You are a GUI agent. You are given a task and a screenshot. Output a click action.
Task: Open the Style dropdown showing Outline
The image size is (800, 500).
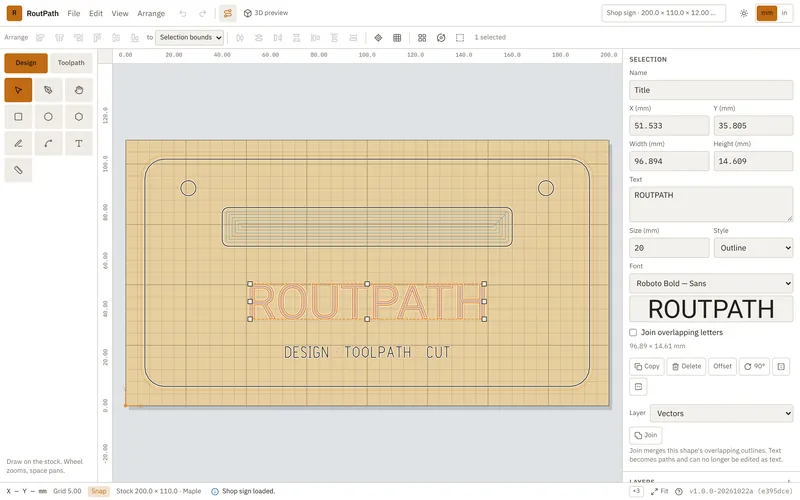click(x=753, y=247)
